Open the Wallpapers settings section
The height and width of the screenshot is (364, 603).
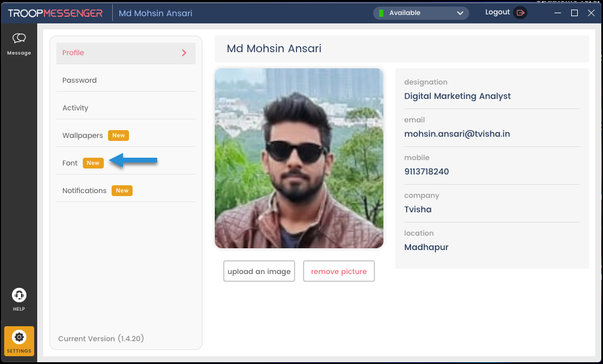[83, 136]
